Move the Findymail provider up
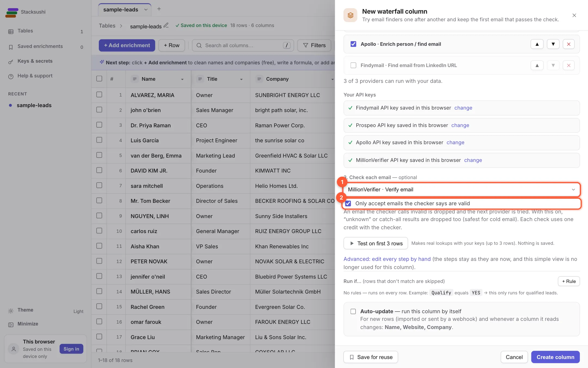Viewport: 588px width, 368px height. [537, 65]
